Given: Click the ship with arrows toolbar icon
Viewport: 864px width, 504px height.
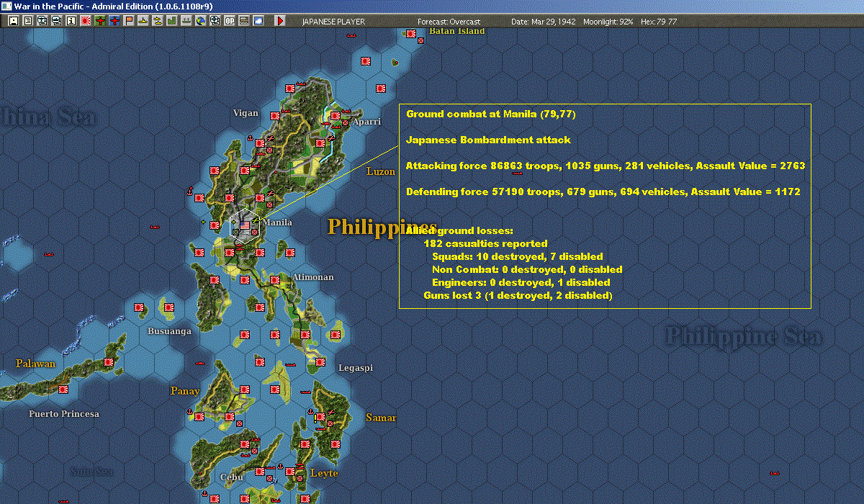Looking at the screenshot, I should tap(186, 21).
